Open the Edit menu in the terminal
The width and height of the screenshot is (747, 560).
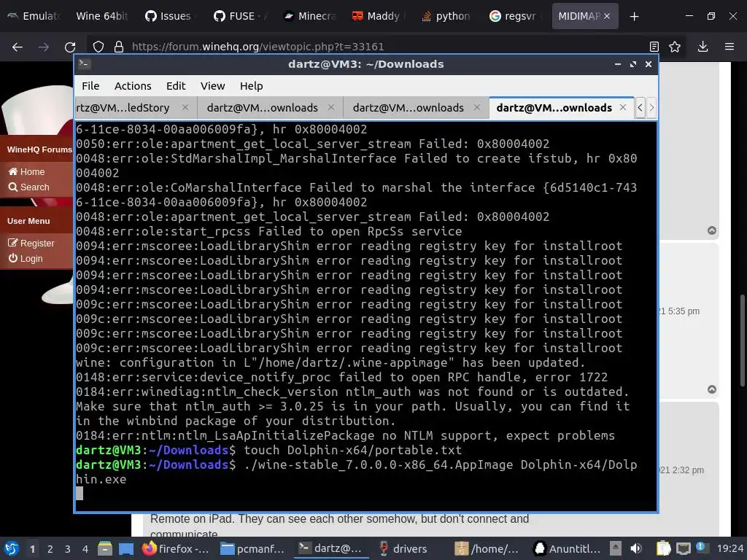coord(175,86)
